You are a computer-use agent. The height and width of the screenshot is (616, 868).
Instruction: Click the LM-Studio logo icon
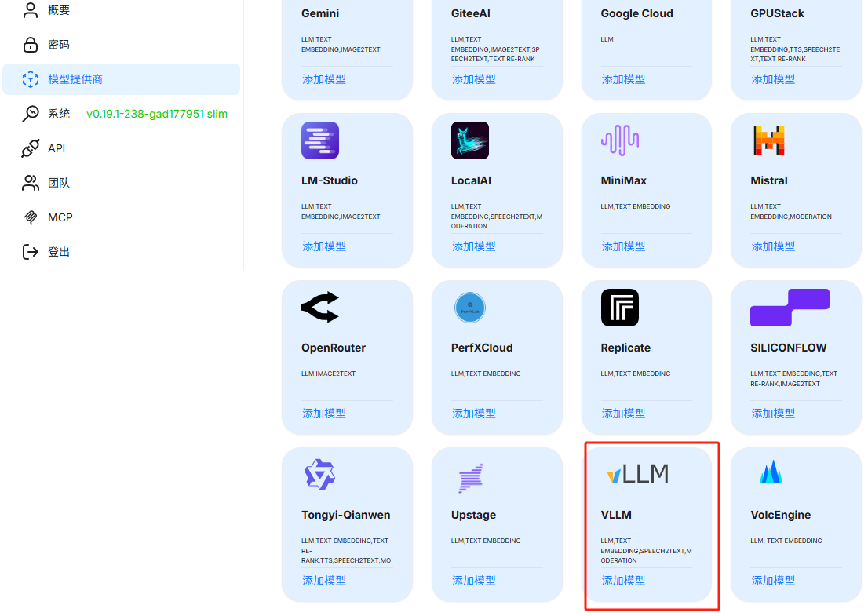coord(320,140)
